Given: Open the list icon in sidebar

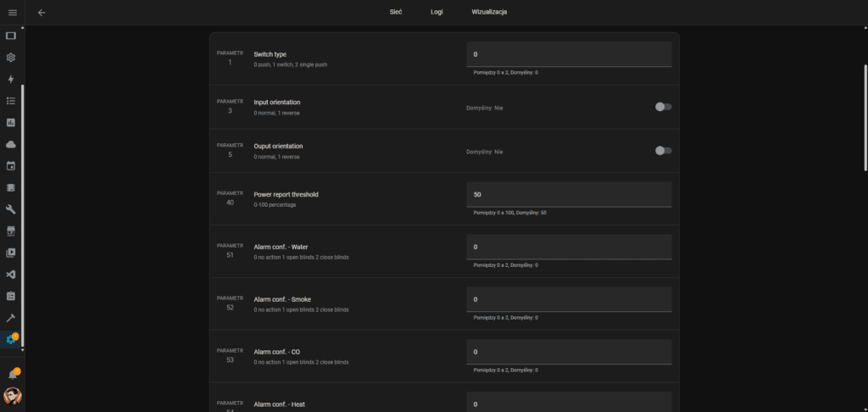Looking at the screenshot, I should coord(11,101).
